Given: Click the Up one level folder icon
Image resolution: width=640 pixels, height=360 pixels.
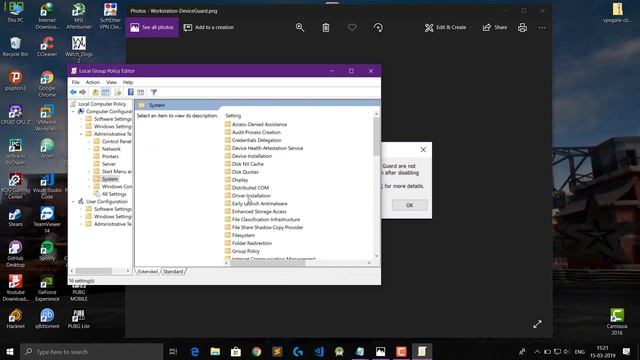Looking at the screenshot, I should coord(96,92).
